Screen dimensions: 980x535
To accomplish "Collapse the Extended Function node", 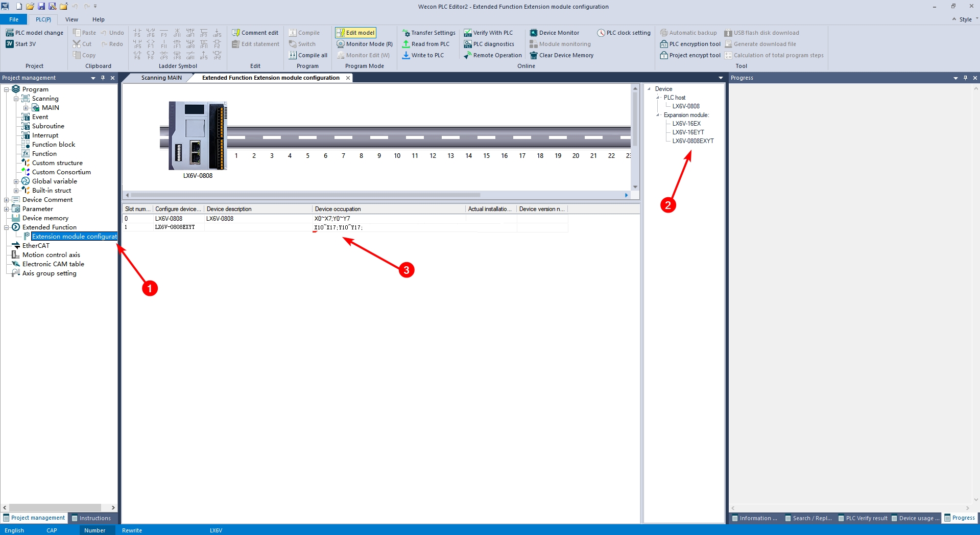I will click(x=7, y=227).
